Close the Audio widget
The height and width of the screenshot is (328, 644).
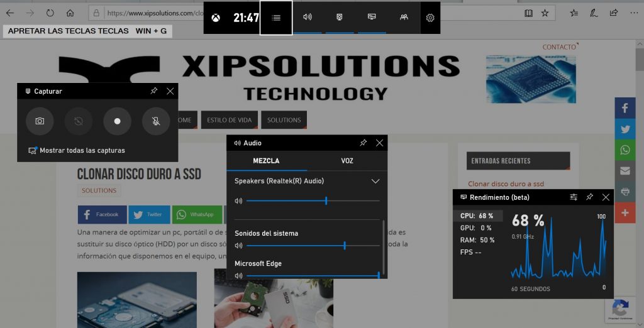(x=379, y=143)
